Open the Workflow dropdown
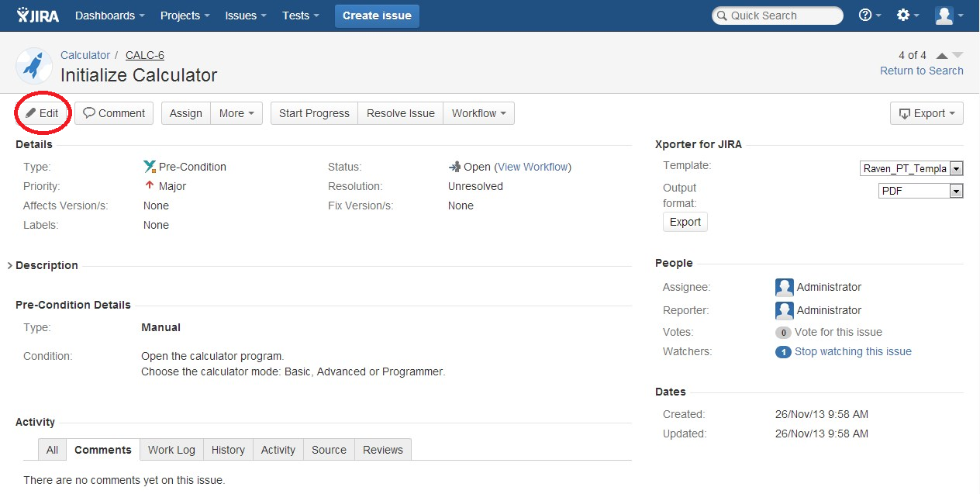Screen dimensions: 980x494 point(478,113)
